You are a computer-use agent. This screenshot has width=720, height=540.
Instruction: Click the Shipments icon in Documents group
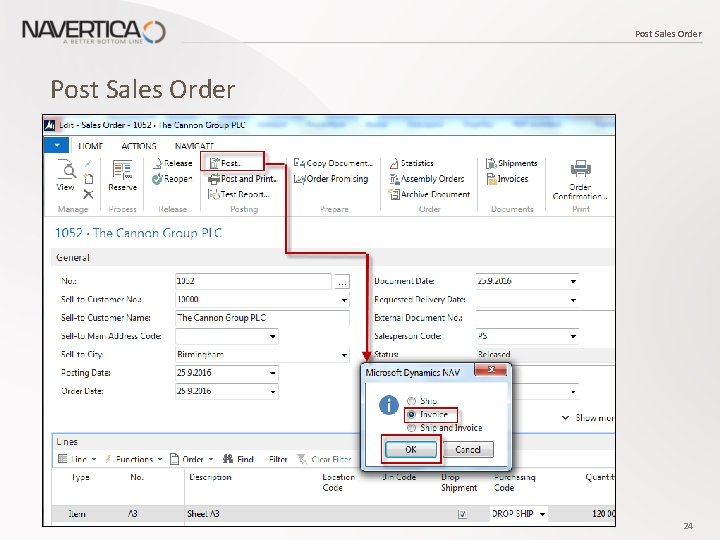tap(491, 163)
